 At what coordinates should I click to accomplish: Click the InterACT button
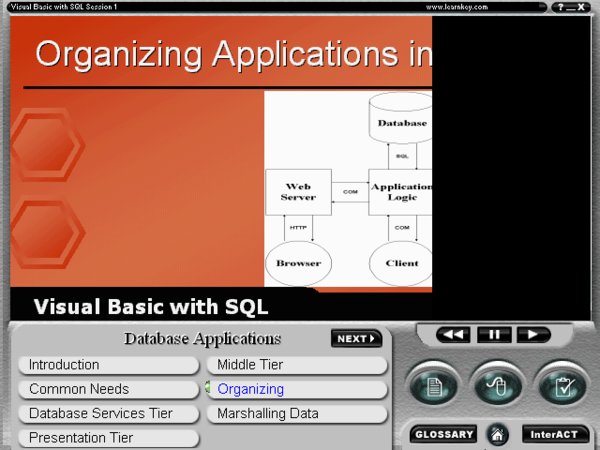553,435
